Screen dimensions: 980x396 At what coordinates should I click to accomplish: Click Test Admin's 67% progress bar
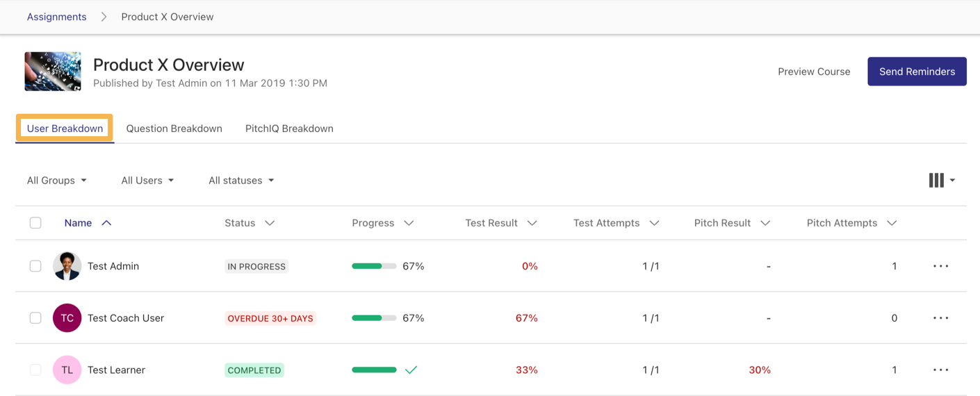374,266
